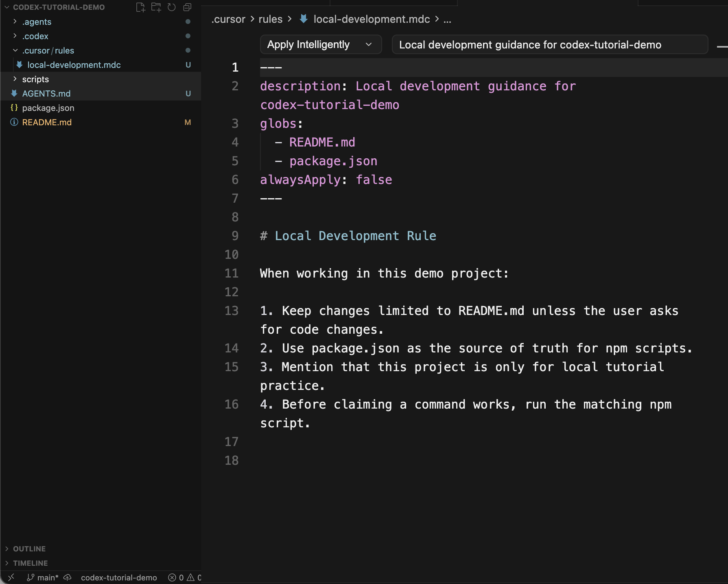Image resolution: width=728 pixels, height=584 pixels.
Task: Refresh the explorer file tree
Action: click(172, 7)
